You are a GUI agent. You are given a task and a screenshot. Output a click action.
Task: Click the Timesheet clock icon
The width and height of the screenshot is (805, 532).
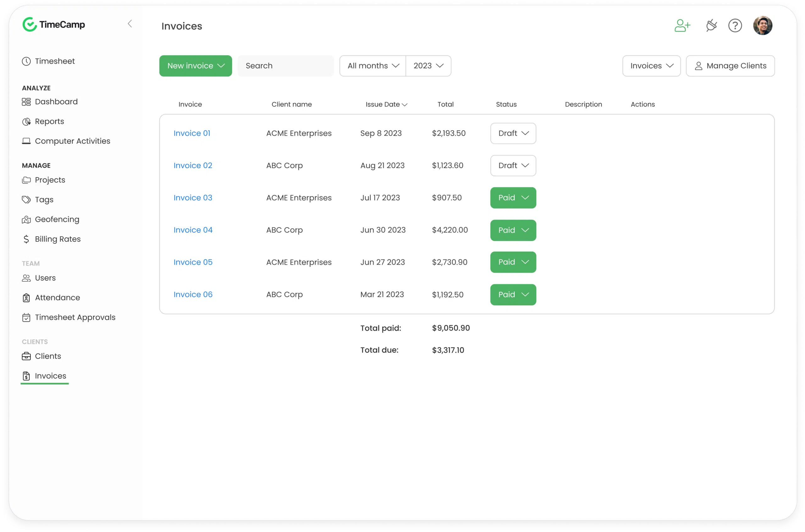point(26,61)
